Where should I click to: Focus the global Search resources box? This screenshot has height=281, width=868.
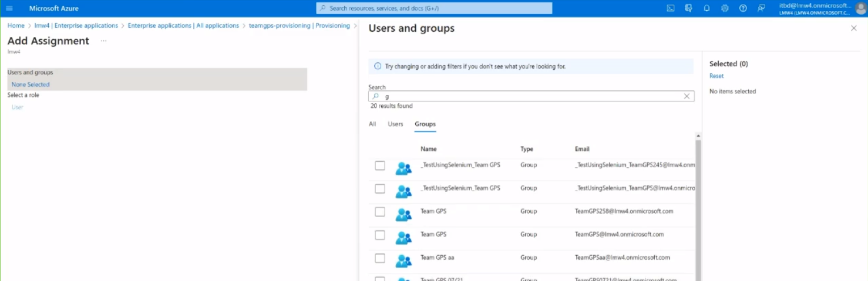tap(434, 8)
